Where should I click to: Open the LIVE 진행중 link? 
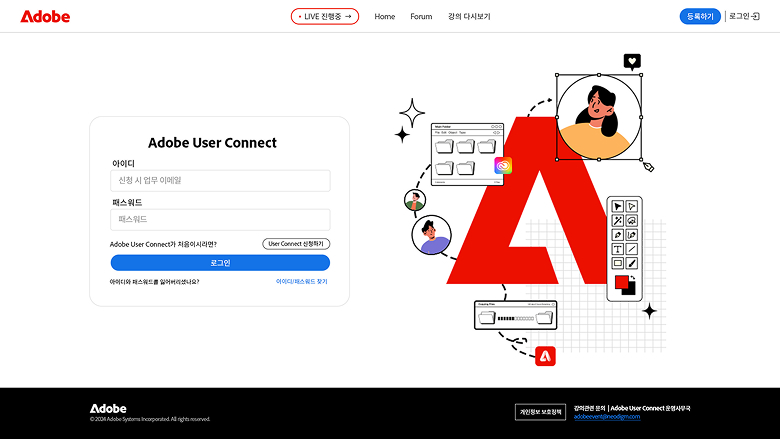325,16
